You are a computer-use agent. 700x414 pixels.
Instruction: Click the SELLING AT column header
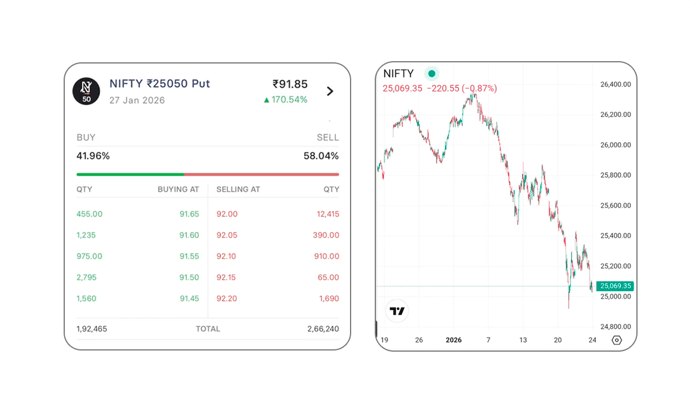[239, 189]
